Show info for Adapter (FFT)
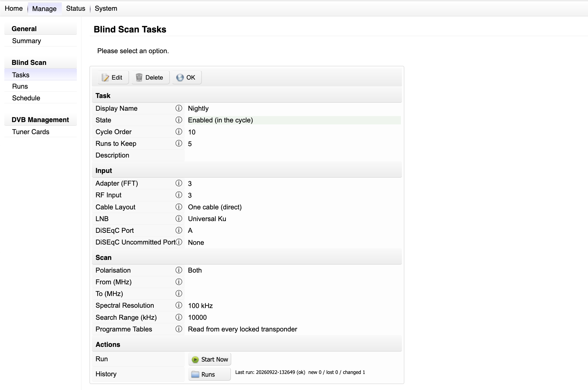 pyautogui.click(x=179, y=183)
